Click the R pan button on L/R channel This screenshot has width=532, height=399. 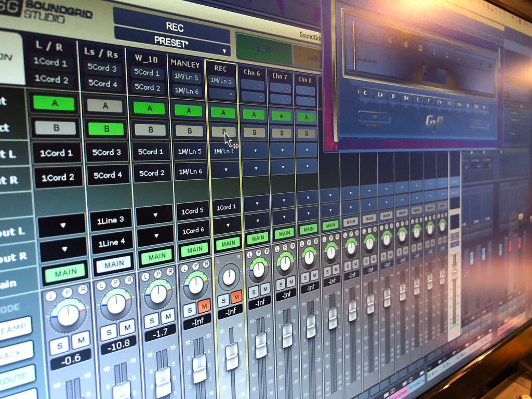[x=83, y=289]
